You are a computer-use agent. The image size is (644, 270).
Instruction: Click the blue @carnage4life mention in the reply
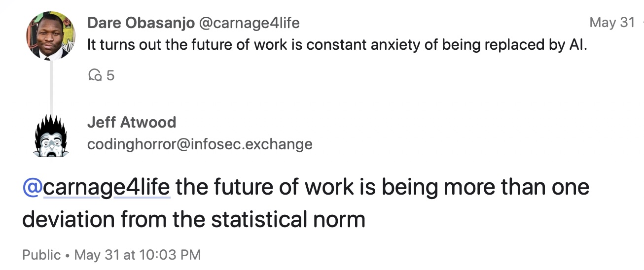pyautogui.click(x=96, y=188)
